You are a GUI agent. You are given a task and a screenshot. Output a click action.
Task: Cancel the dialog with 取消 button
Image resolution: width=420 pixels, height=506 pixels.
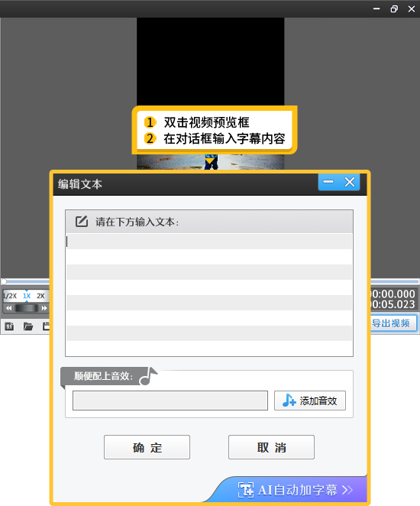point(271,447)
